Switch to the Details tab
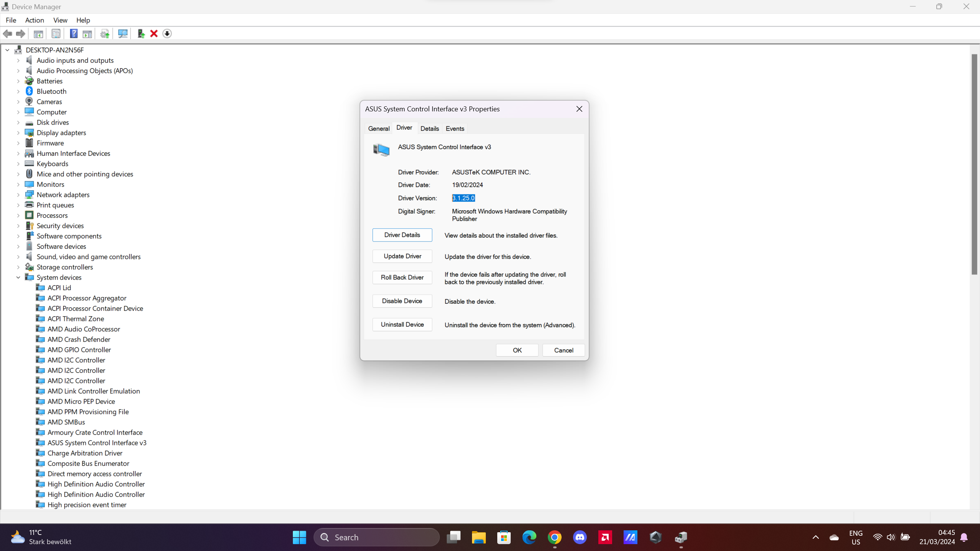The width and height of the screenshot is (980, 551). pyautogui.click(x=430, y=129)
